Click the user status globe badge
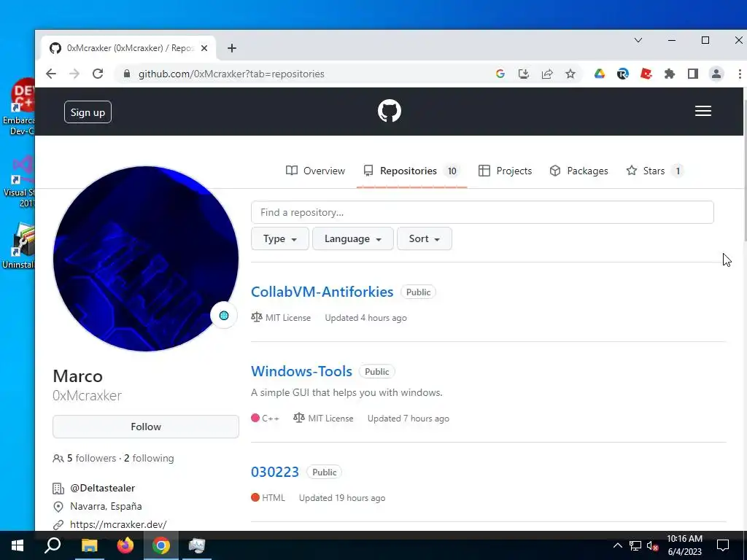 (x=224, y=315)
